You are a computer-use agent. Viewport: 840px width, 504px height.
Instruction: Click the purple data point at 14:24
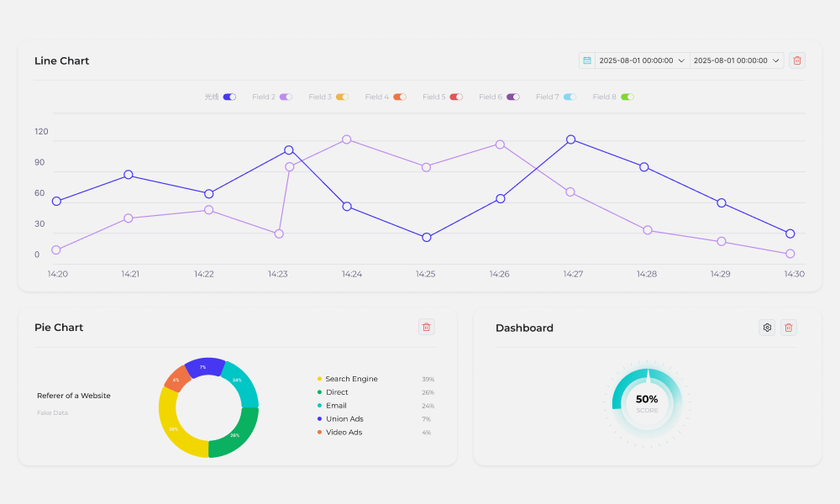click(346, 139)
